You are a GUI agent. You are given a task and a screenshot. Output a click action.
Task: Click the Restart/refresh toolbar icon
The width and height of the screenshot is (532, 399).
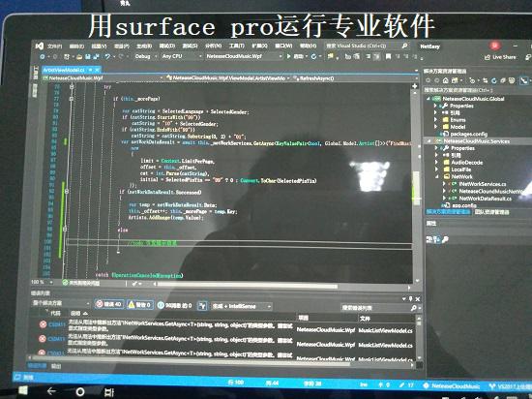click(x=313, y=56)
